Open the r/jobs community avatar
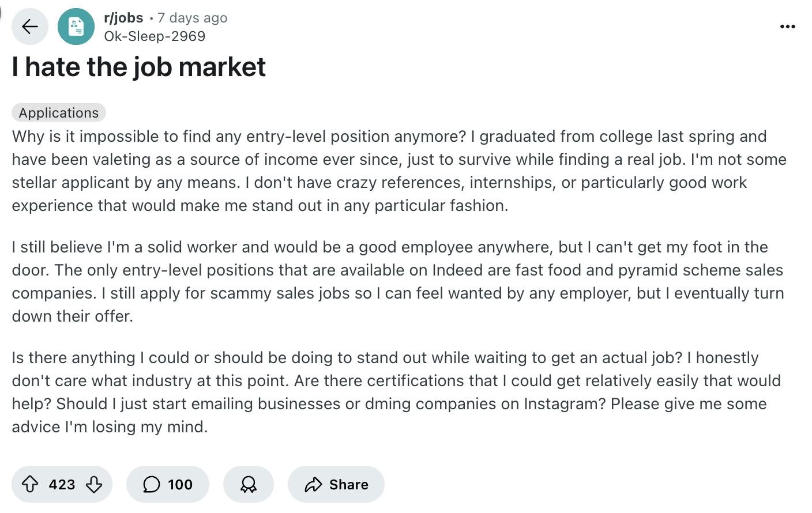The image size is (812, 513). point(76,27)
